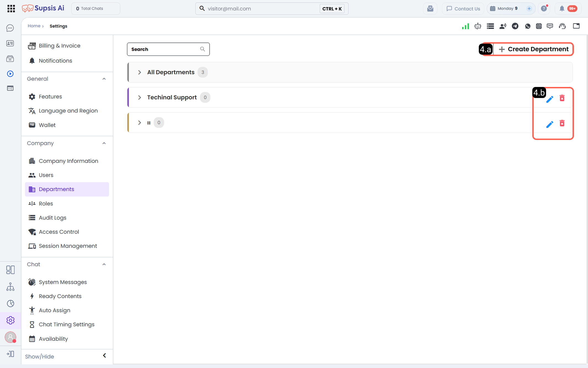This screenshot has width=588, height=368.
Task: Open notifications bell with 99+ badge
Action: tap(568, 9)
